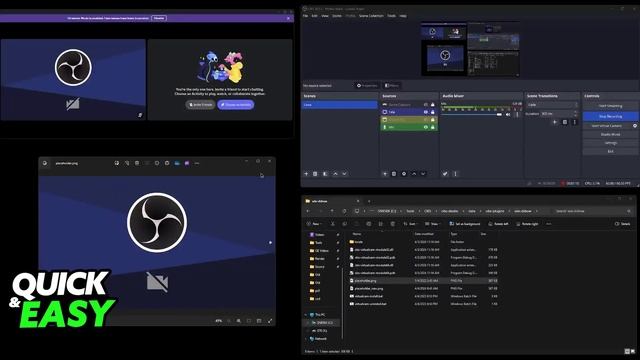Move scene up with Scenes arrow icon
The width and height of the screenshot is (640, 360).
click(335, 174)
